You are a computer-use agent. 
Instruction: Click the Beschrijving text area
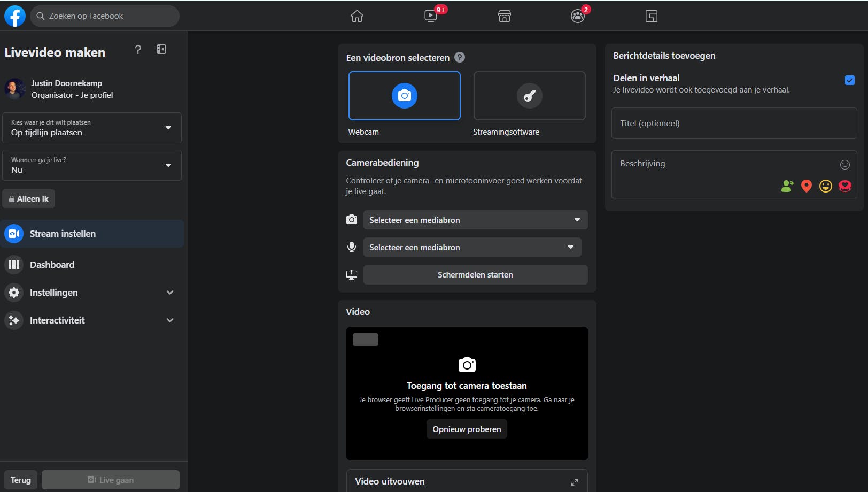[734, 174]
